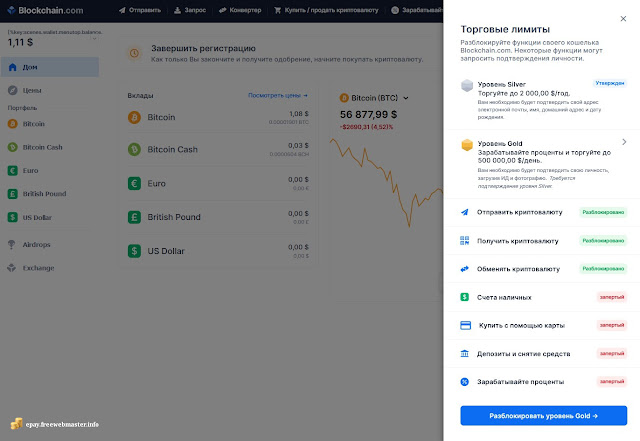640x441 pixels.
Task: Click the 0,03 $ Bitcoin Cash balance
Action: pos(298,145)
